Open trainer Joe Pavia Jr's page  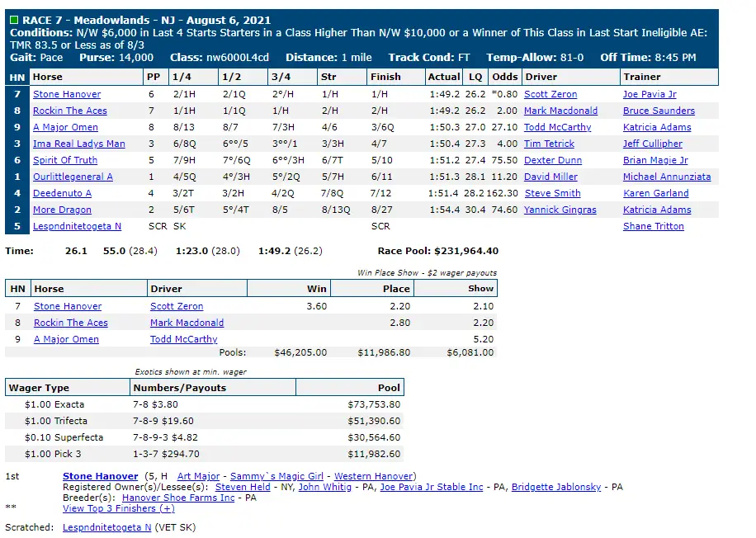[650, 94]
